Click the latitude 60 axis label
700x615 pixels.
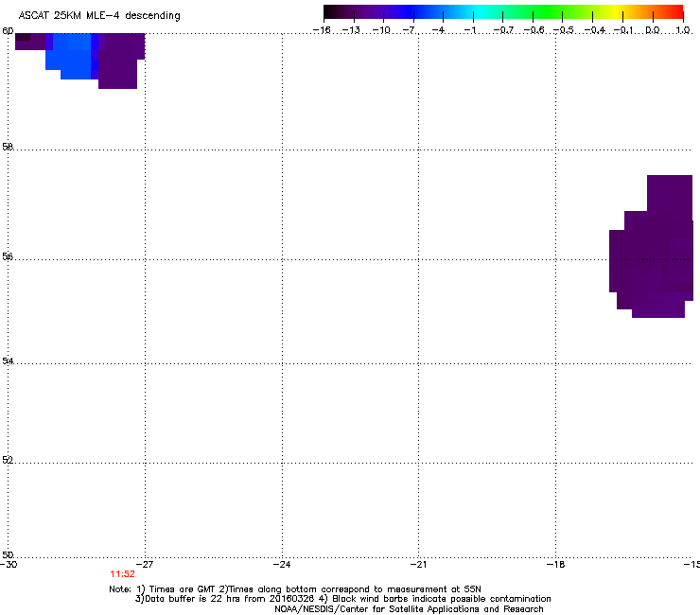point(8,31)
